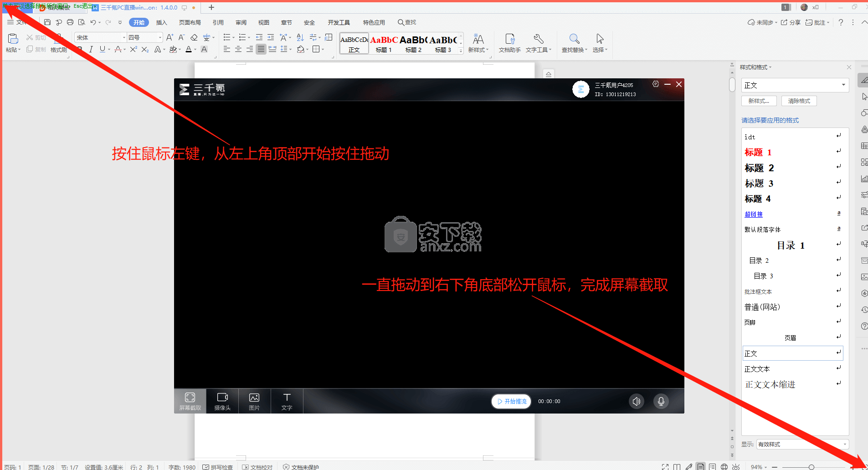
Task: Expand the line spacing dropdown
Action: pos(290,50)
